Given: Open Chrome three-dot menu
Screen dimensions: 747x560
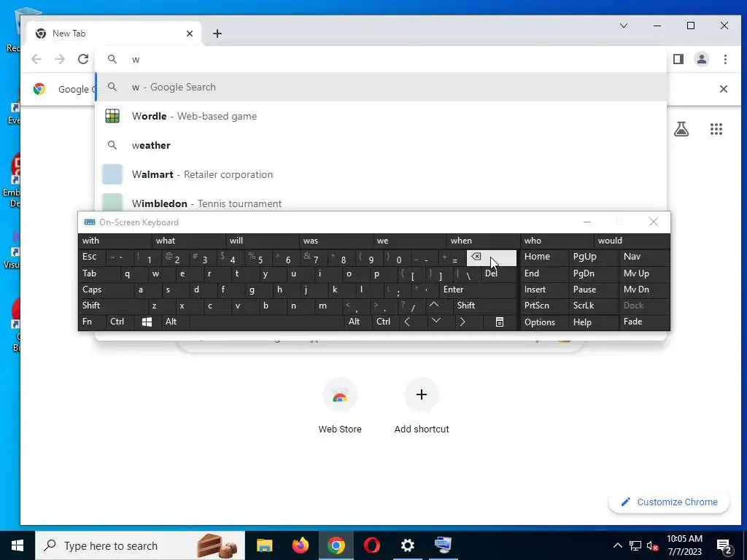Looking at the screenshot, I should pos(725,59).
